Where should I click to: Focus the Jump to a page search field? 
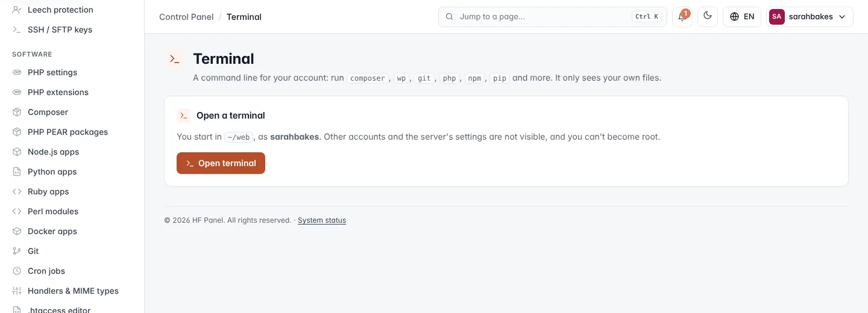click(x=553, y=16)
